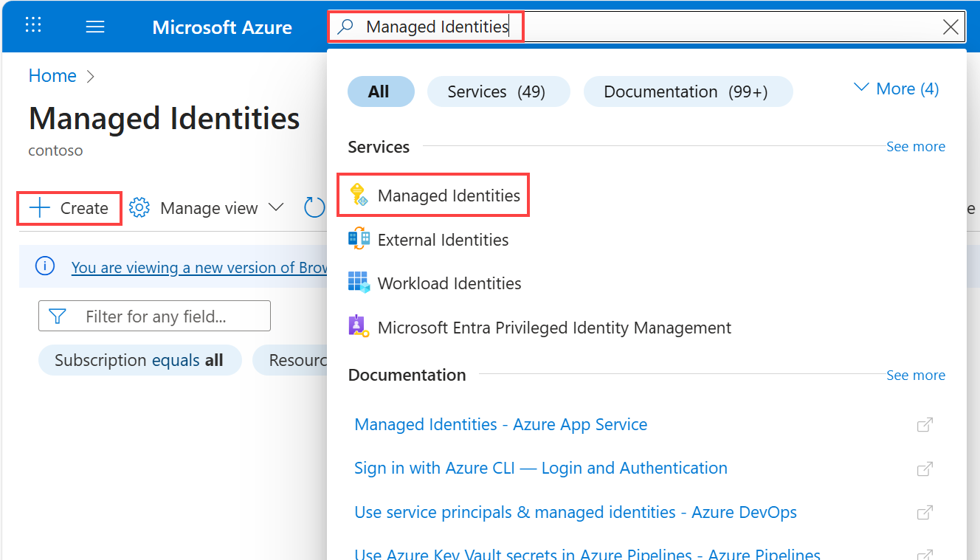Click the External Identities service icon
This screenshot has width=980, height=560.
point(359,240)
